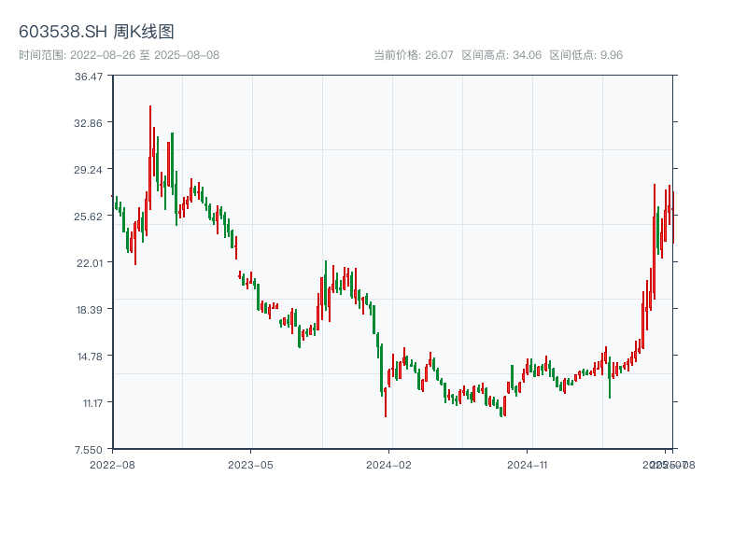The width and height of the screenshot is (747, 560).
Task: Click the chart title 603538.SH 周K线图
Action: click(96, 32)
